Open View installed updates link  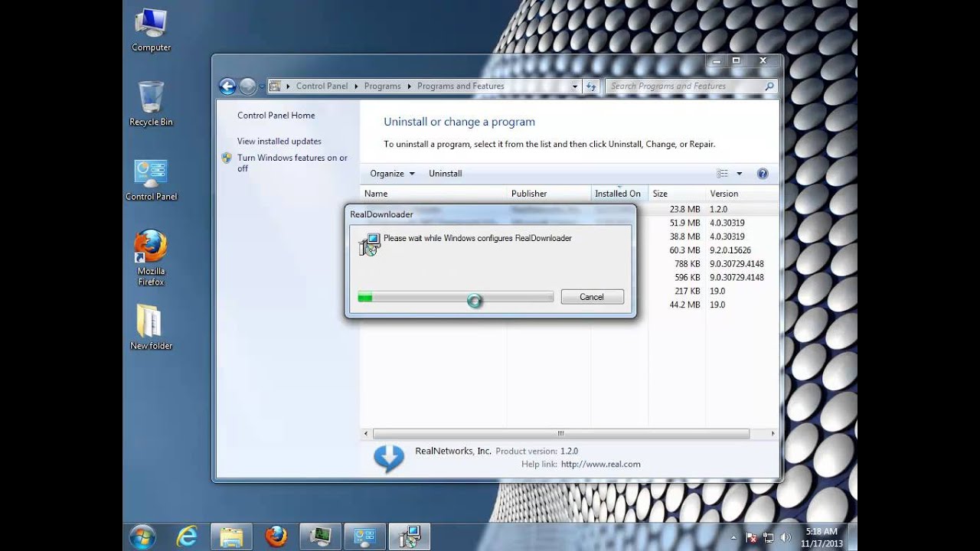(x=279, y=142)
